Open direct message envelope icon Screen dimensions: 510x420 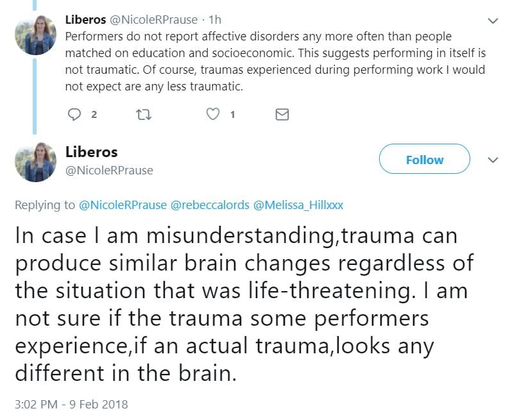(x=282, y=115)
